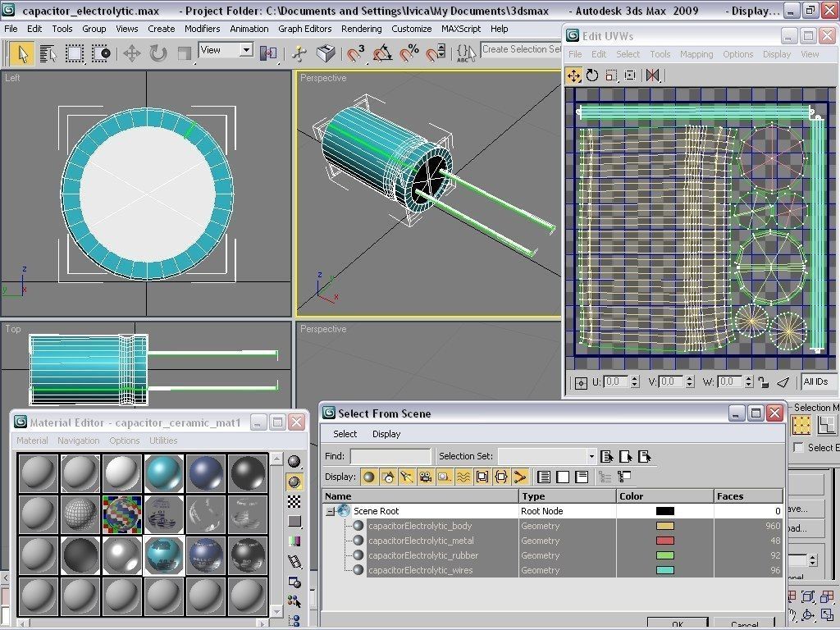840x630 pixels.
Task: Toggle Backlight icon in Material Editor
Action: [x=294, y=482]
